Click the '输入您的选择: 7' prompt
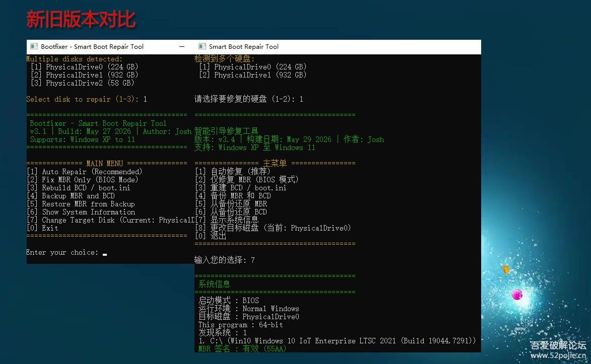The image size is (591, 364). (x=224, y=260)
